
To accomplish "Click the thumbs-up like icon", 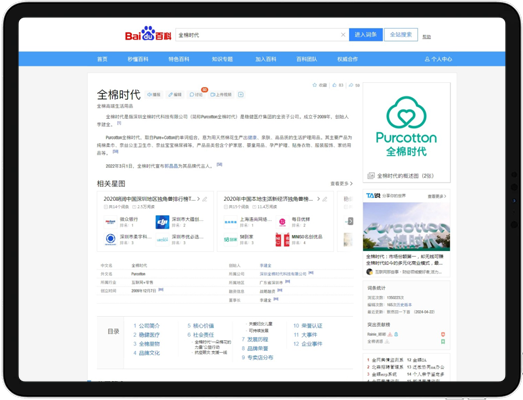I will [x=335, y=85].
